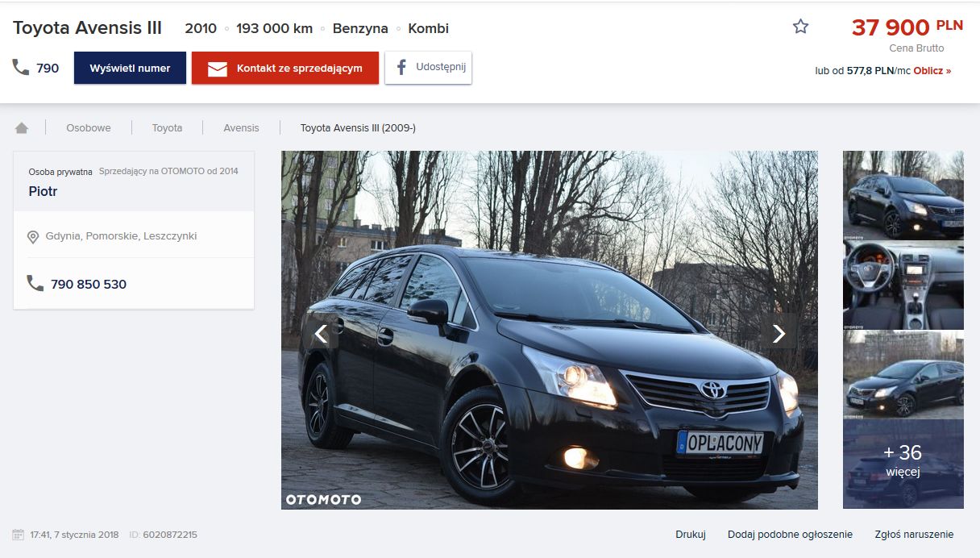Click the phone icon beside 790 850 530

(x=35, y=284)
